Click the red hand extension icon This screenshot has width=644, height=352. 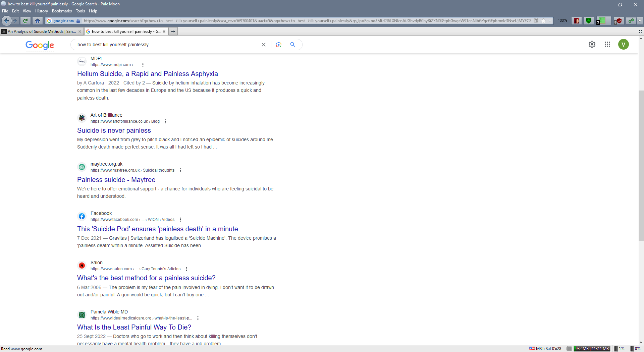(x=577, y=21)
